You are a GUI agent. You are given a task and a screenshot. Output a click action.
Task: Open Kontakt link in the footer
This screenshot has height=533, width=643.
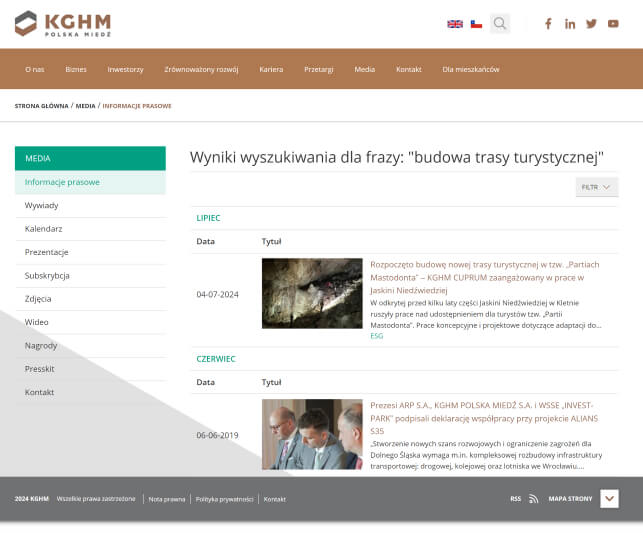[274, 499]
